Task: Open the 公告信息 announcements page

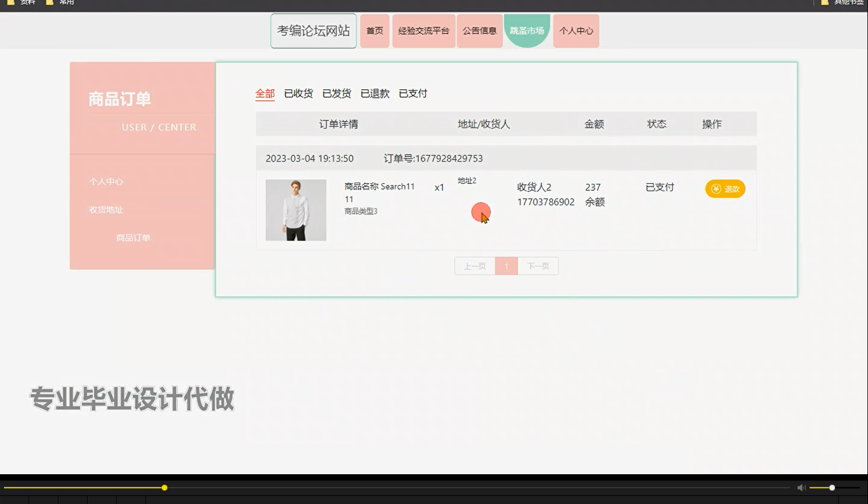Action: [x=479, y=30]
